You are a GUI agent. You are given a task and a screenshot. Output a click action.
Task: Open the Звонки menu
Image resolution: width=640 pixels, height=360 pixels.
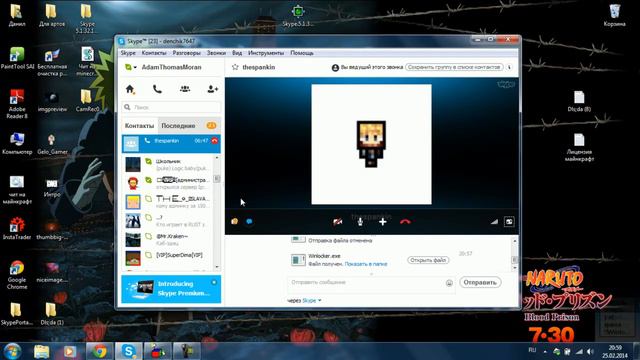coord(216,53)
